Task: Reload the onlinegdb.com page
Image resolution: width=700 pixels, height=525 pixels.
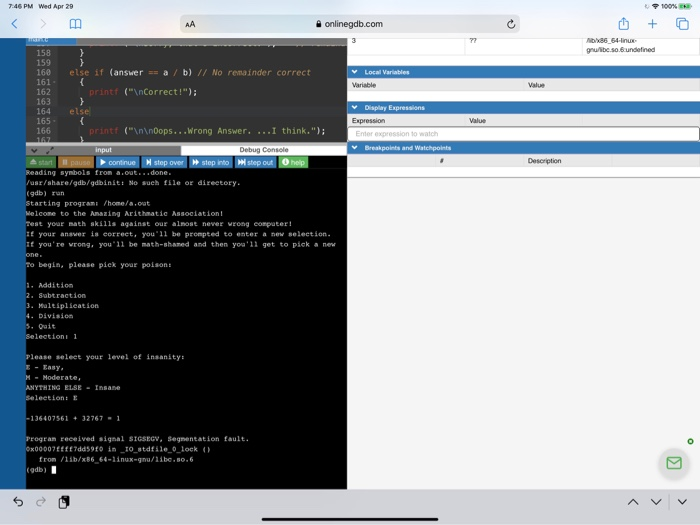Action: [511, 24]
